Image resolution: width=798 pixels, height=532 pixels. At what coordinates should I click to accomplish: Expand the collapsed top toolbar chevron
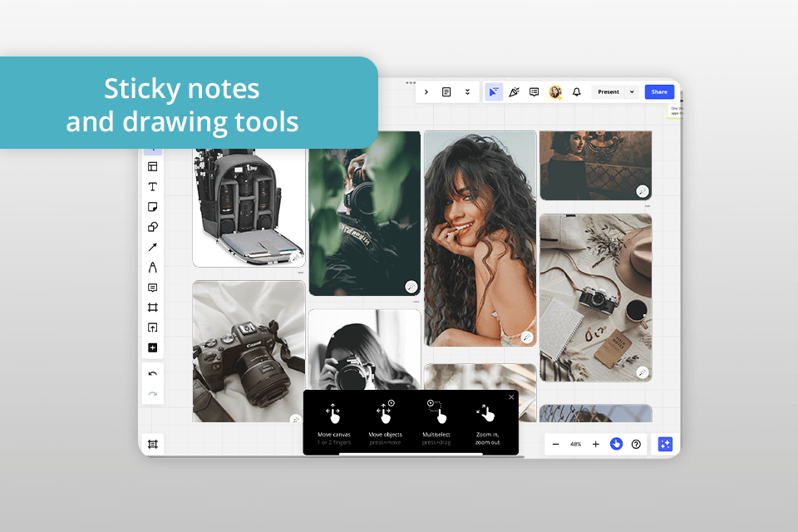[426, 92]
